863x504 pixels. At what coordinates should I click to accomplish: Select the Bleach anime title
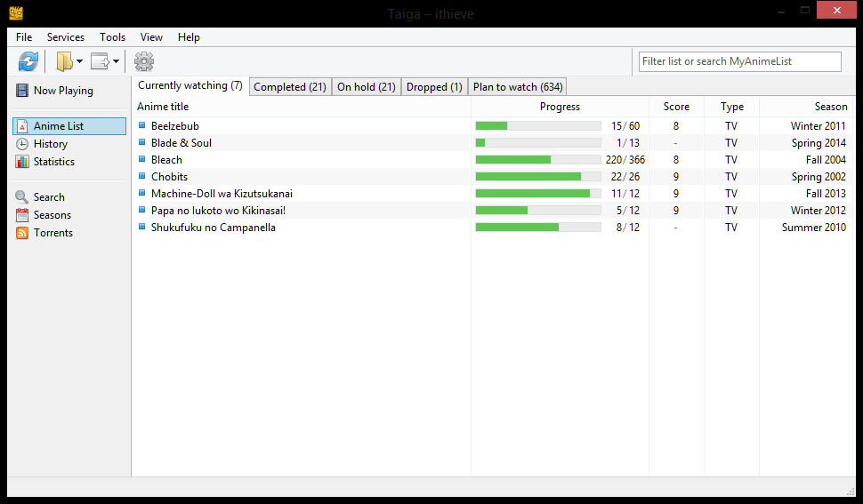166,160
